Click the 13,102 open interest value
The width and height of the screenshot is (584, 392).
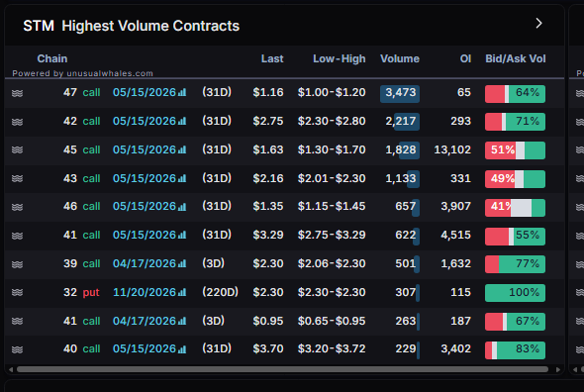452,149
